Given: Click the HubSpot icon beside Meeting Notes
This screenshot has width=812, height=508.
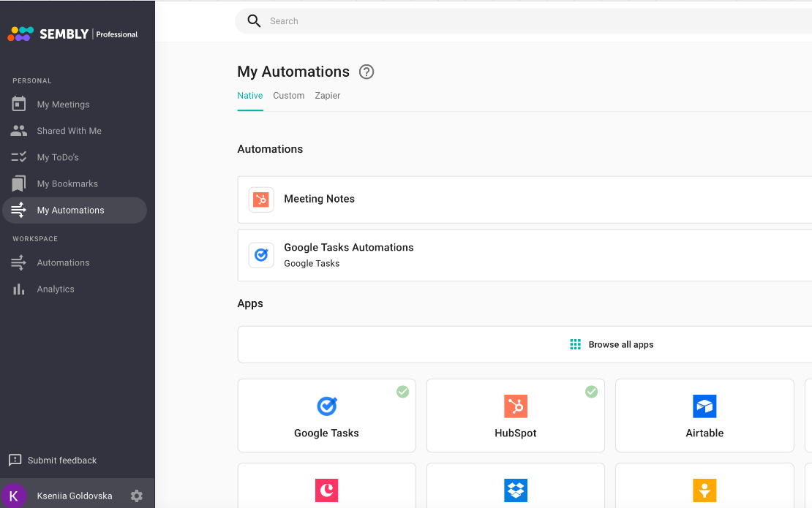Looking at the screenshot, I should (261, 200).
